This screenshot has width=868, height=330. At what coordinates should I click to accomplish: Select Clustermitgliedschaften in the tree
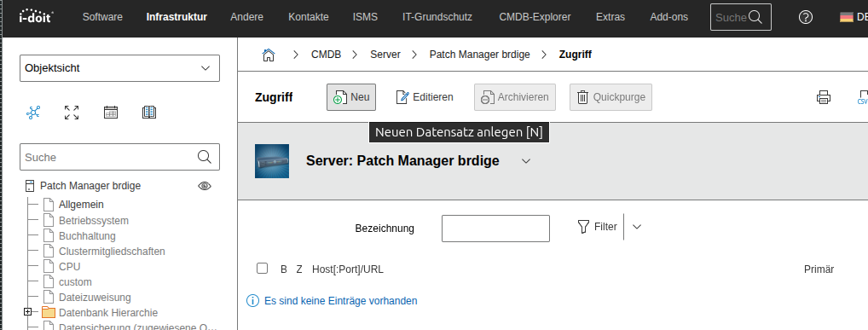click(112, 252)
